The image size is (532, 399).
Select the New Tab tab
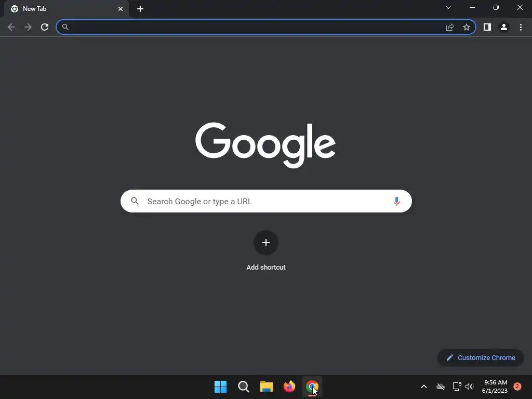(66, 9)
